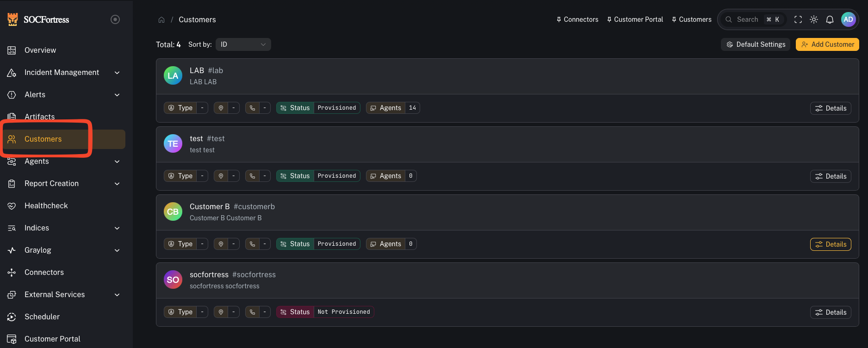Click the Customer Portal sidebar icon

tap(12, 339)
